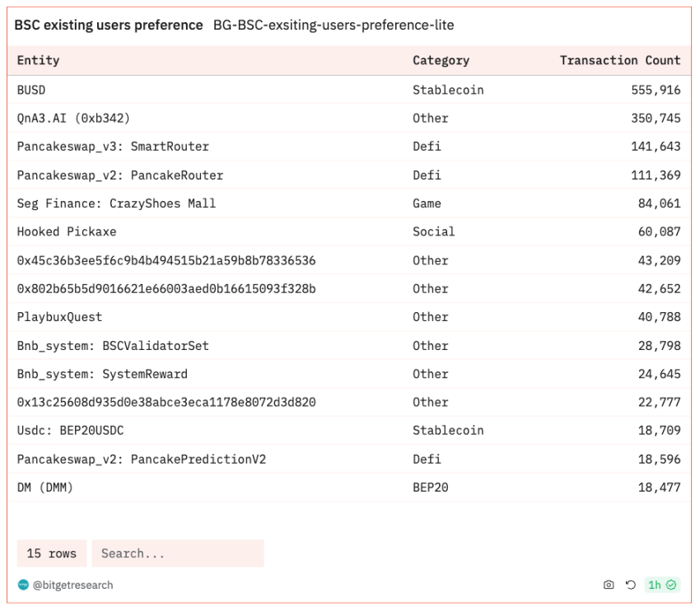This screenshot has height=611, width=700.
Task: Open the @bitgetresearch author profile link
Action: click(72, 585)
